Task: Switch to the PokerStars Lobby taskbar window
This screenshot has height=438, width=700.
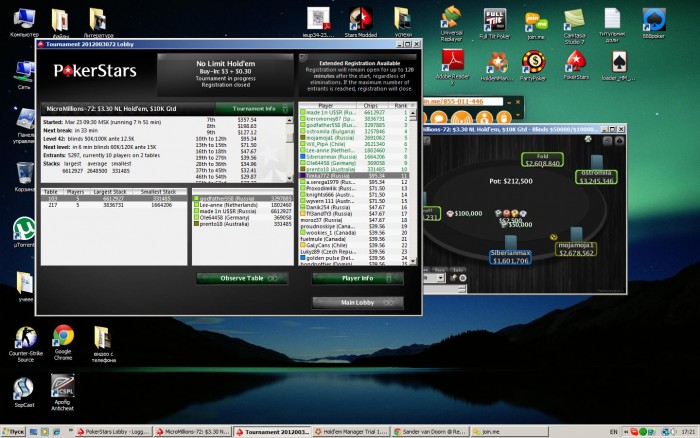Action: 112,431
